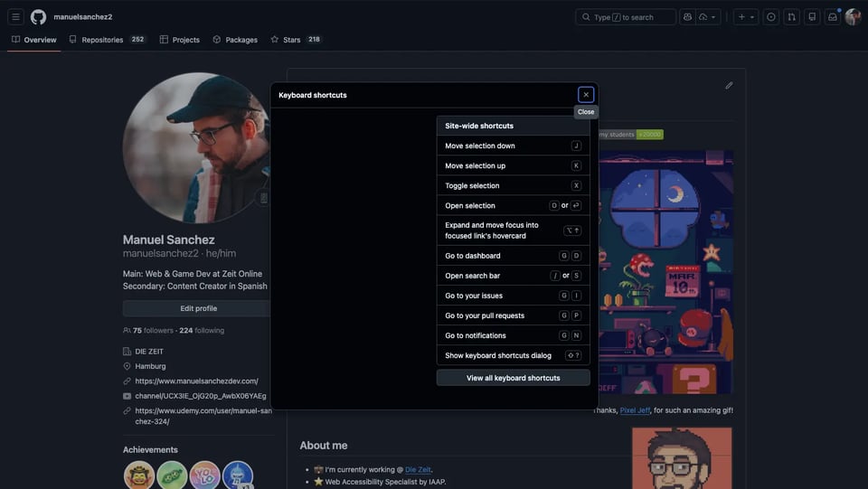This screenshot has width=868, height=489.
Task: Click the search bar in header
Action: [625, 17]
